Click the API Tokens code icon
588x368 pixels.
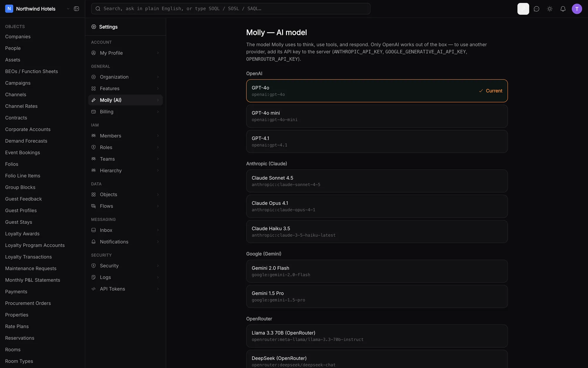pyautogui.click(x=93, y=289)
